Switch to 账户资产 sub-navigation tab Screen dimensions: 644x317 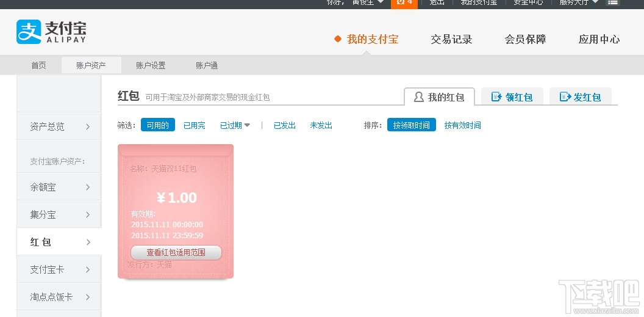pyautogui.click(x=91, y=65)
